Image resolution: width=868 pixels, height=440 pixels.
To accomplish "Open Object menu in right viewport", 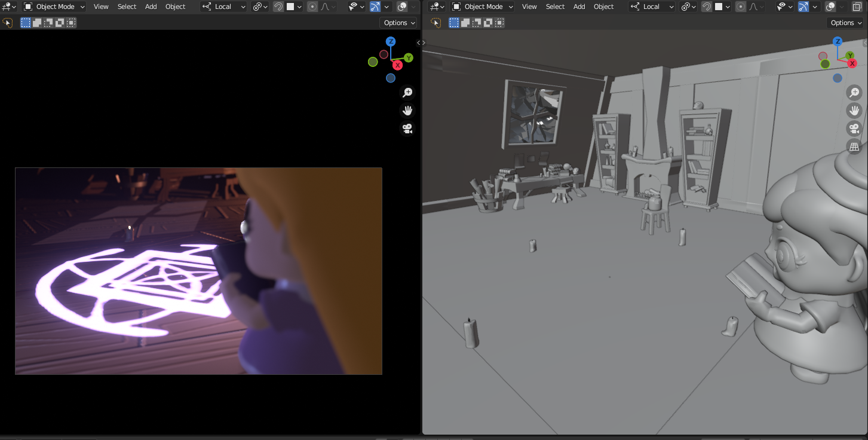I will [604, 7].
